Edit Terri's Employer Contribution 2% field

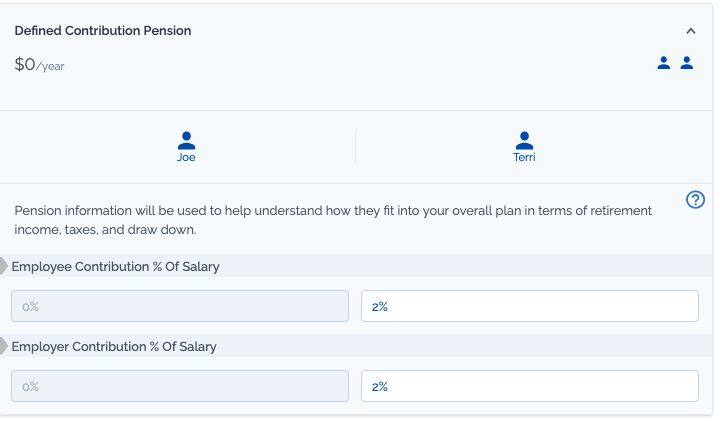pos(530,386)
